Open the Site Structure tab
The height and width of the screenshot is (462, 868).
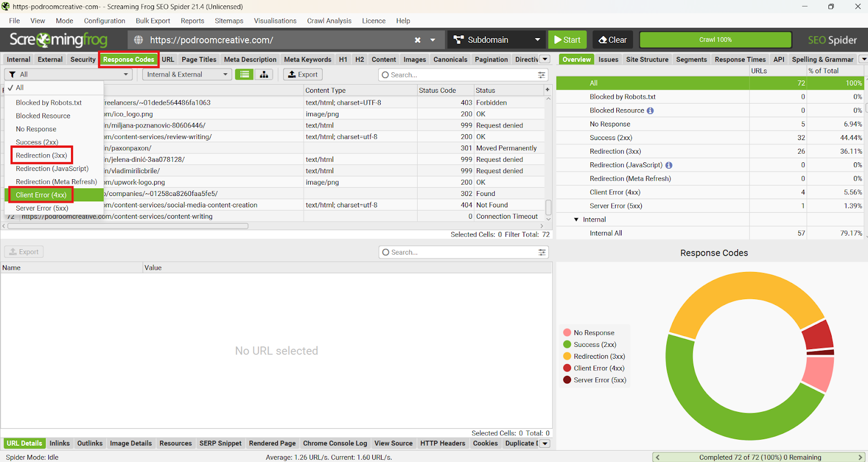647,59
